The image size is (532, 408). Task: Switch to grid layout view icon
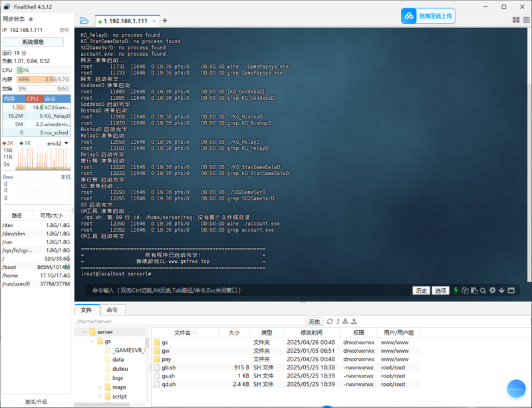click(516, 21)
